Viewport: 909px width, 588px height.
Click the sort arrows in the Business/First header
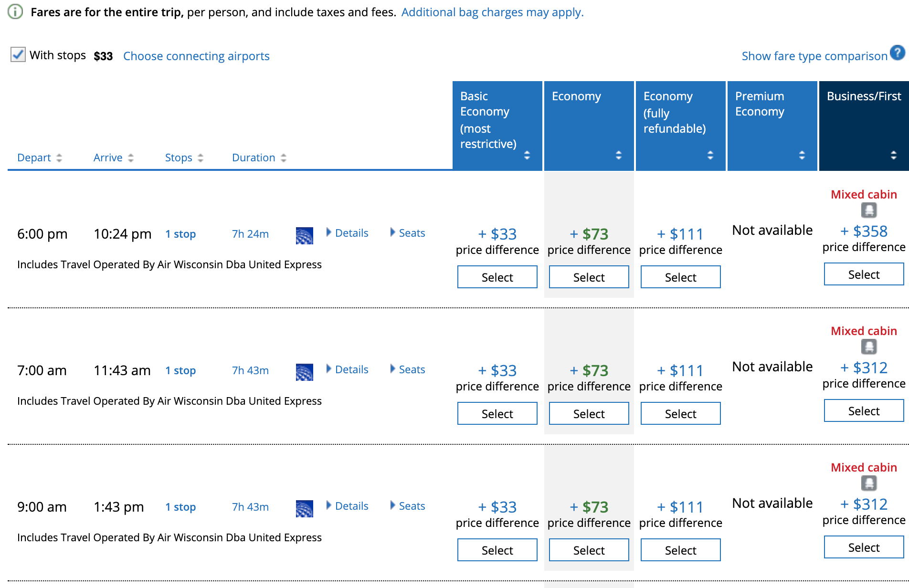[893, 155]
